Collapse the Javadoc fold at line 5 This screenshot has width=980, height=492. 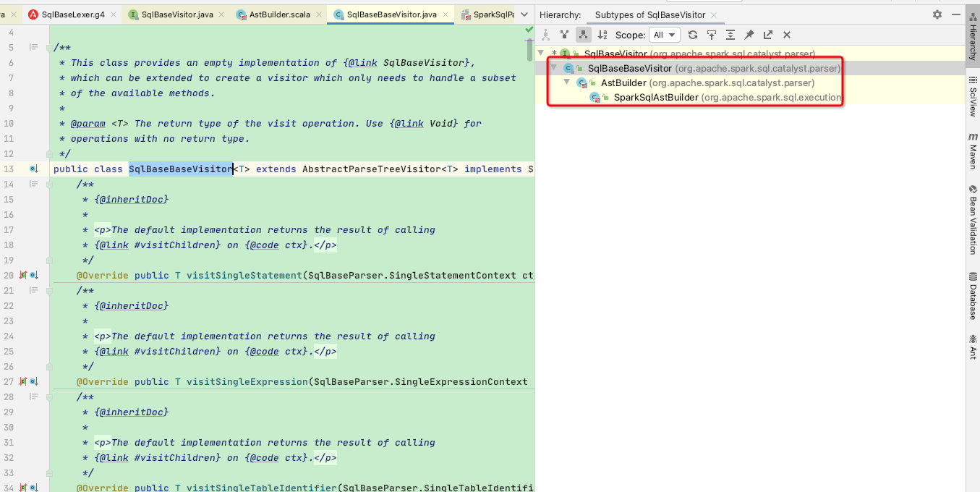point(49,47)
